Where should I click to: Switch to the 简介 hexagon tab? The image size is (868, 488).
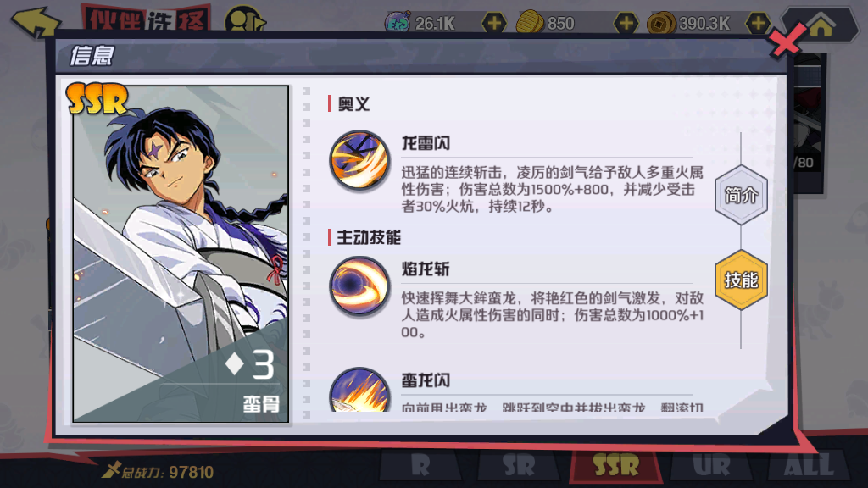tap(741, 195)
